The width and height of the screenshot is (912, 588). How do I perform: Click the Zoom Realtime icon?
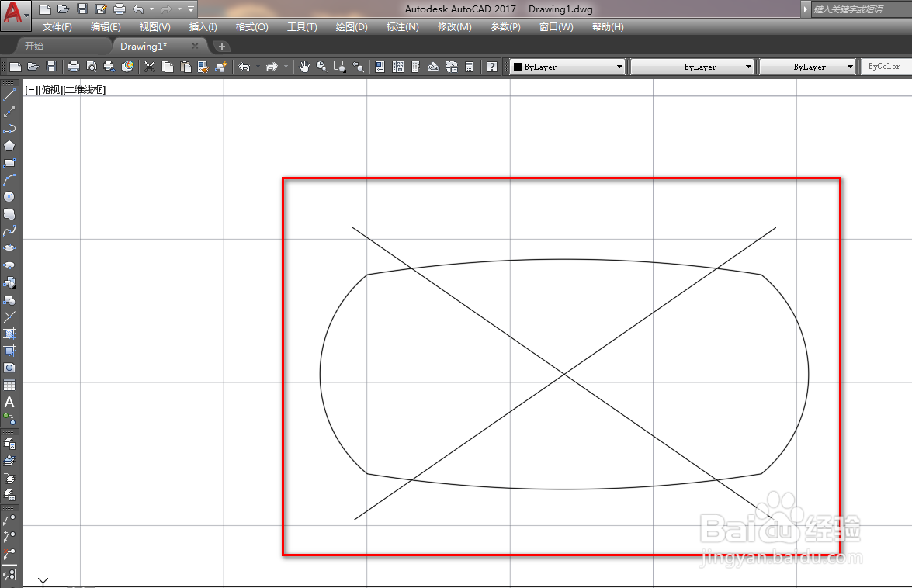(x=321, y=67)
